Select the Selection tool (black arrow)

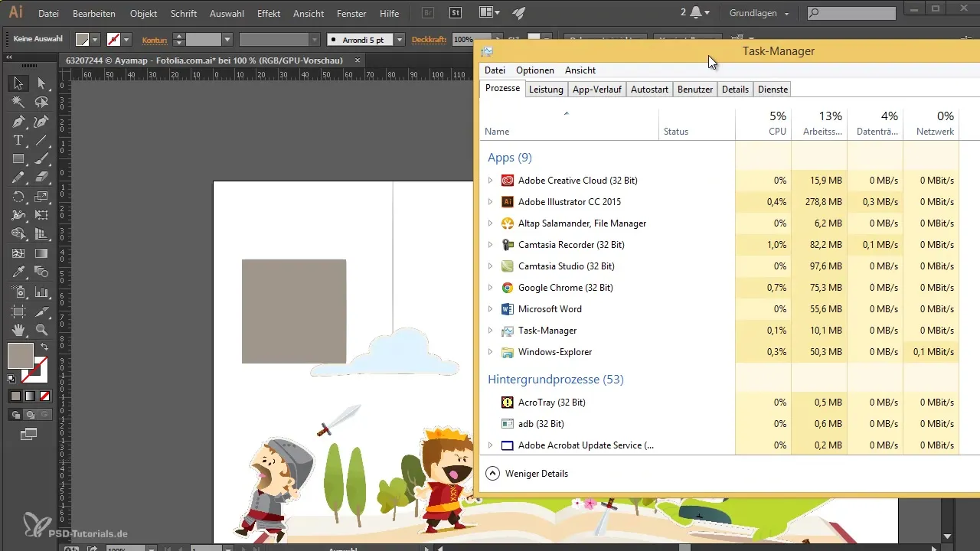pos(18,83)
